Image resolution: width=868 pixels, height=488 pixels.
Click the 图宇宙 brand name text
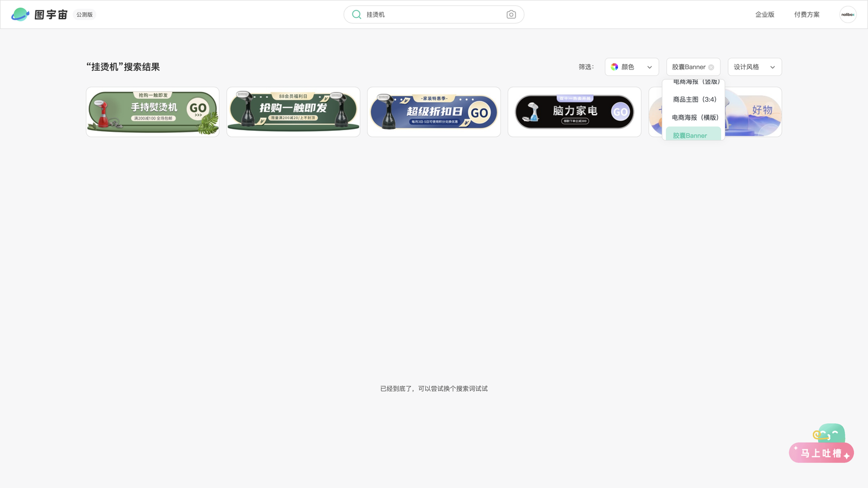tap(51, 14)
